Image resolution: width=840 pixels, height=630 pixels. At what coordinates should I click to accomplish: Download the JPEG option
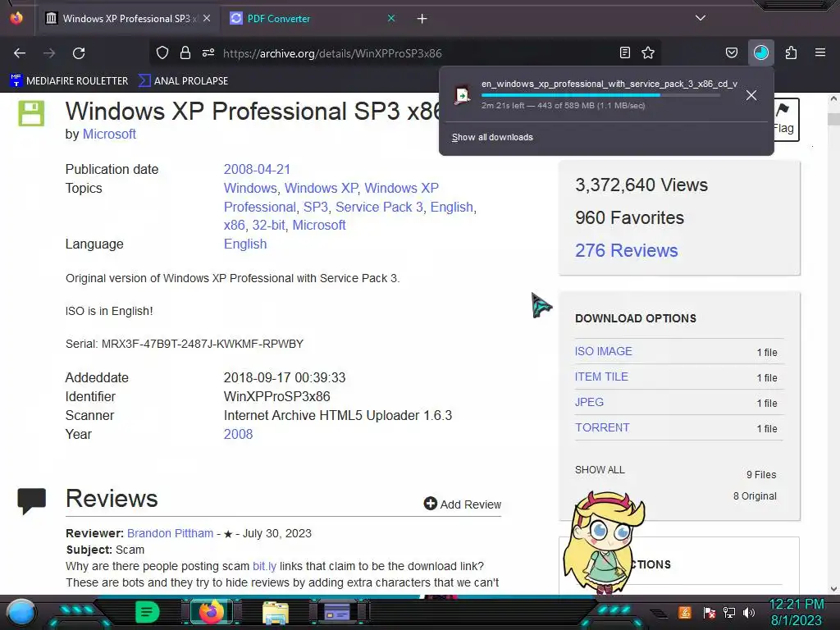589,402
